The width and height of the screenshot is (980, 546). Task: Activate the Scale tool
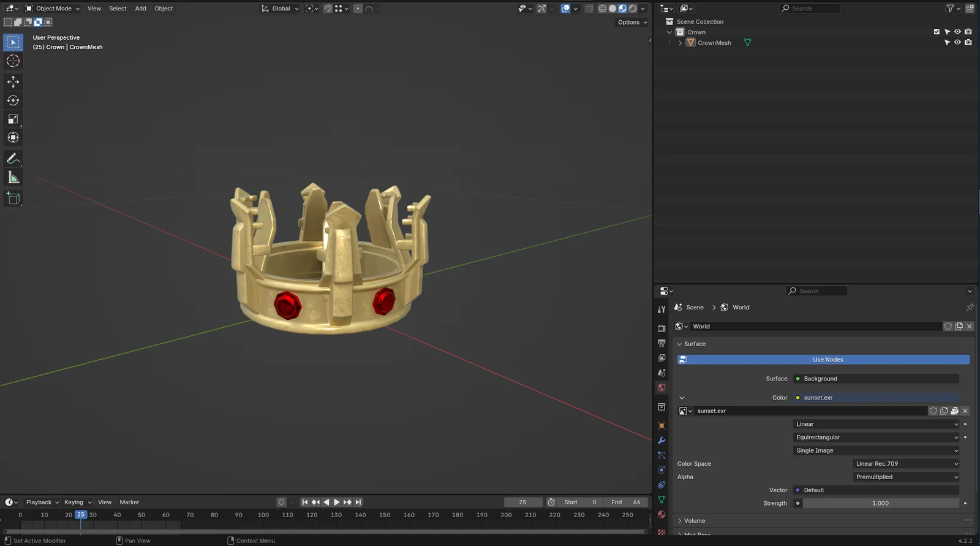pyautogui.click(x=13, y=119)
